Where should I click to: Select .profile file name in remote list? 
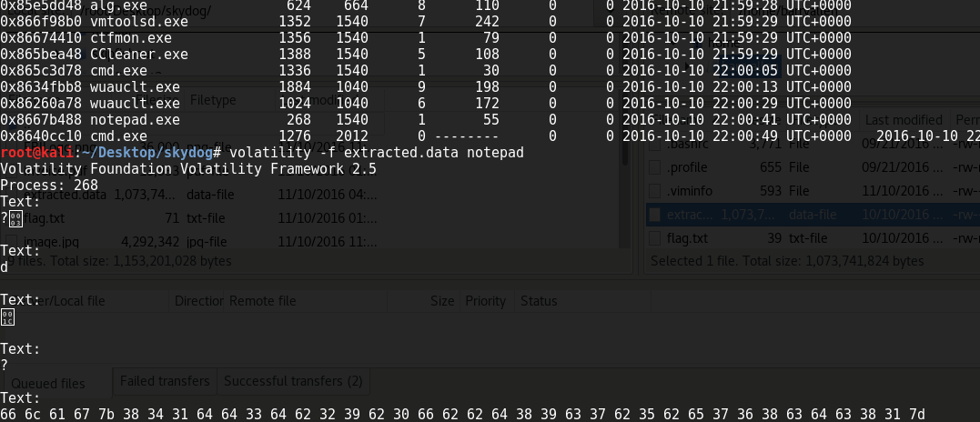(x=685, y=167)
